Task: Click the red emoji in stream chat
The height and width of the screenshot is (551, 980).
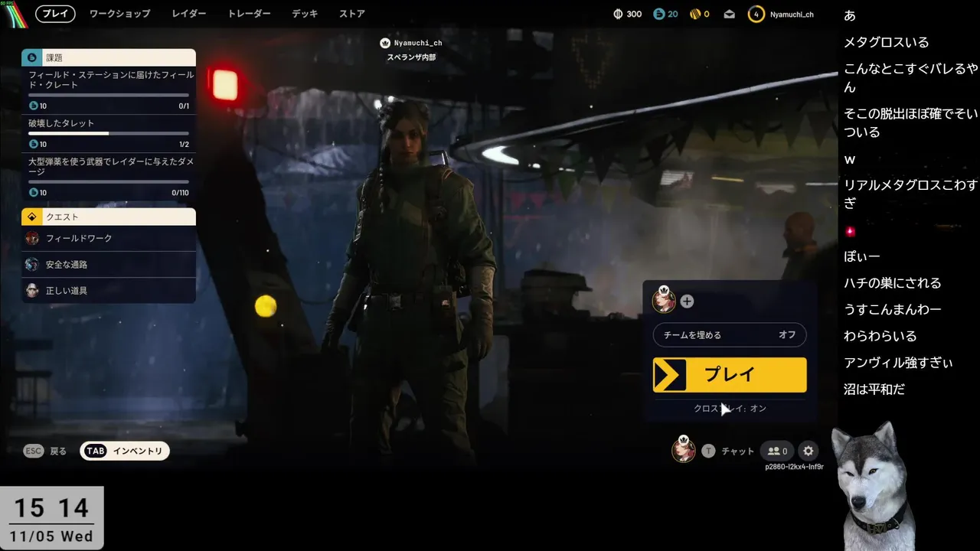Action: (850, 231)
